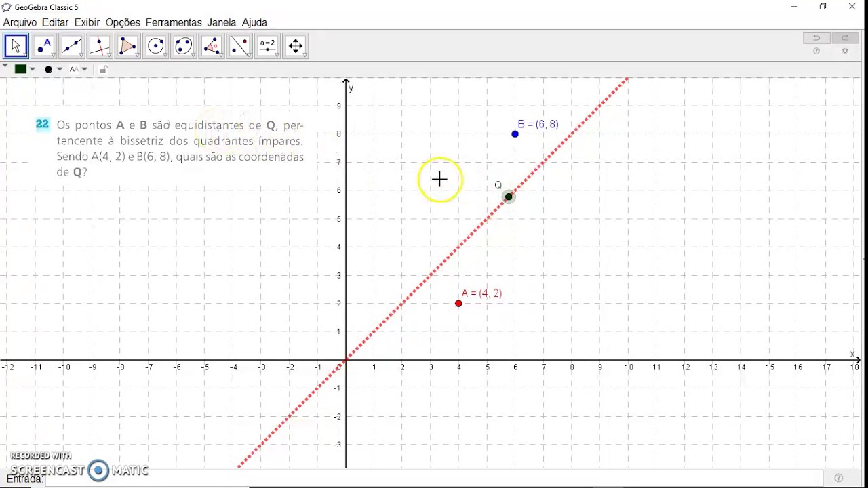Screen dimensions: 868x488
Task: Restore down the GeoGebra window
Action: point(823,7)
